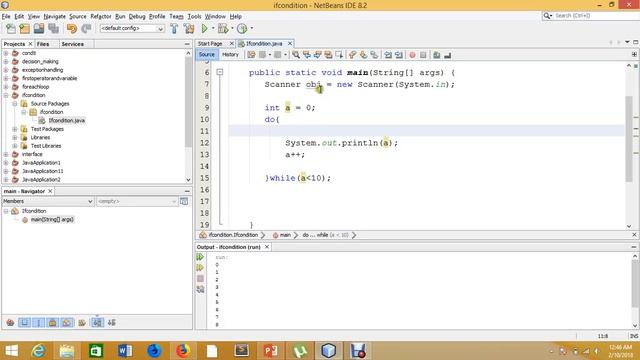Viewport: 640px width, 360px height.
Task: Click the Stop icon in Output panel
Action: pyautogui.click(x=200, y=279)
